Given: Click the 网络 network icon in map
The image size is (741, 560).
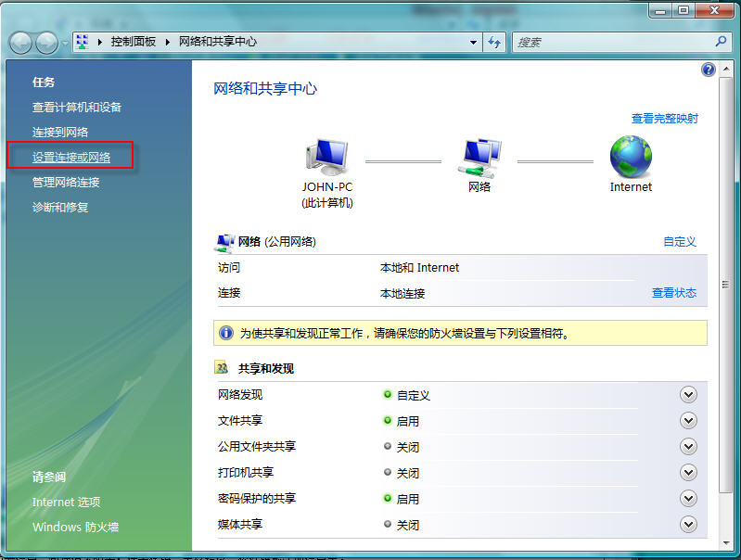Looking at the screenshot, I should [x=479, y=159].
